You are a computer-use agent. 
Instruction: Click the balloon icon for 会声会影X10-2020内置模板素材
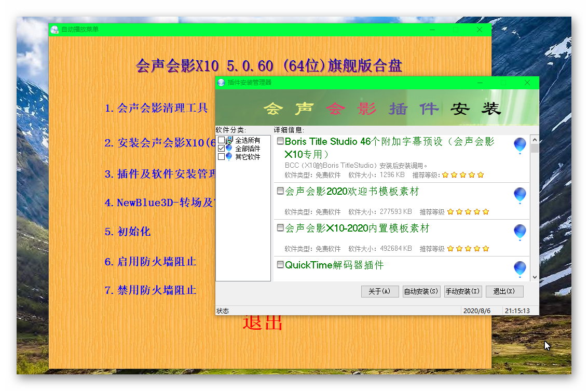click(x=519, y=232)
